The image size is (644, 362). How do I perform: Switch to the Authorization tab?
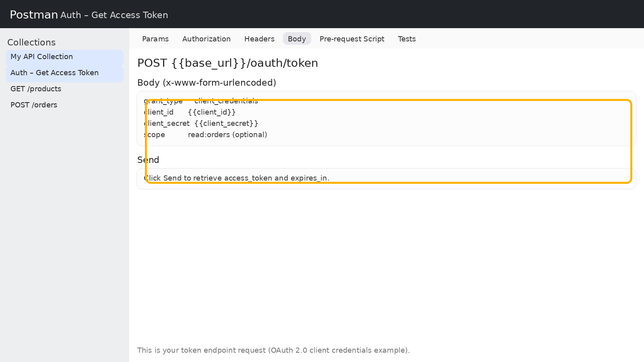click(x=206, y=39)
